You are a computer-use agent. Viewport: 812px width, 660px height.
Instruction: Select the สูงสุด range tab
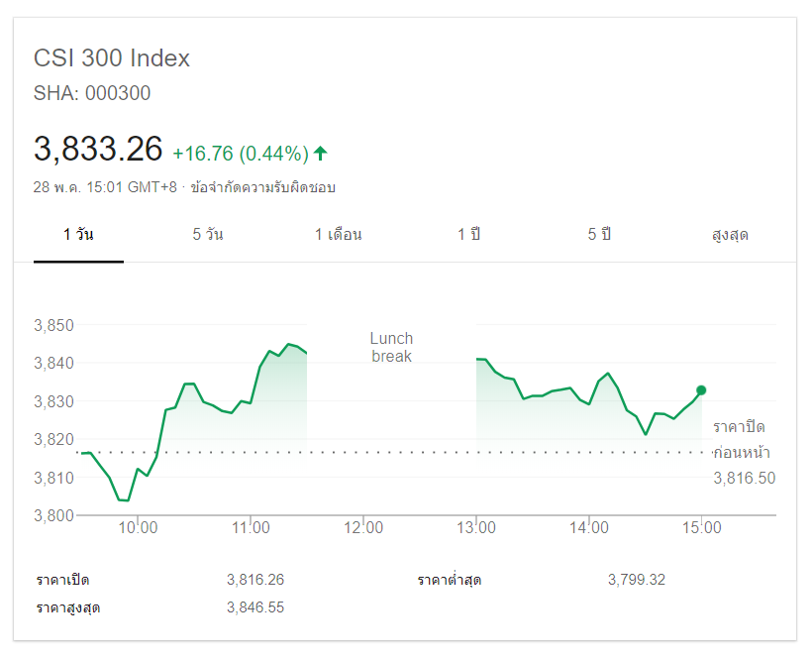coord(730,235)
